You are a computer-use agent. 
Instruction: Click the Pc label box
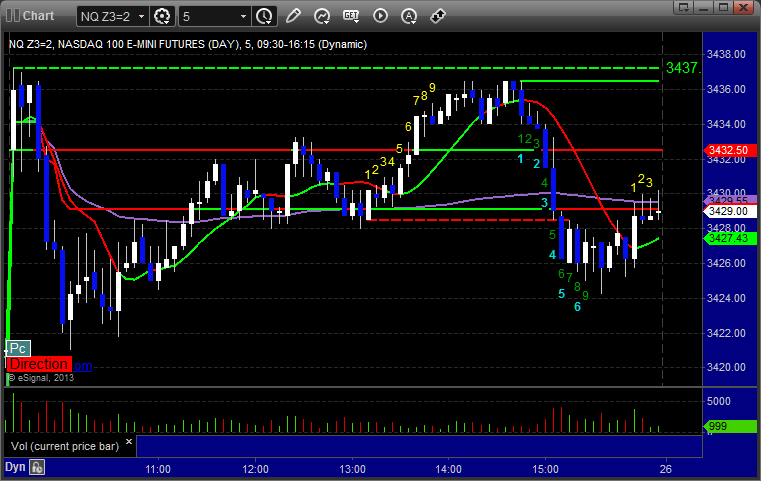pyautogui.click(x=18, y=348)
